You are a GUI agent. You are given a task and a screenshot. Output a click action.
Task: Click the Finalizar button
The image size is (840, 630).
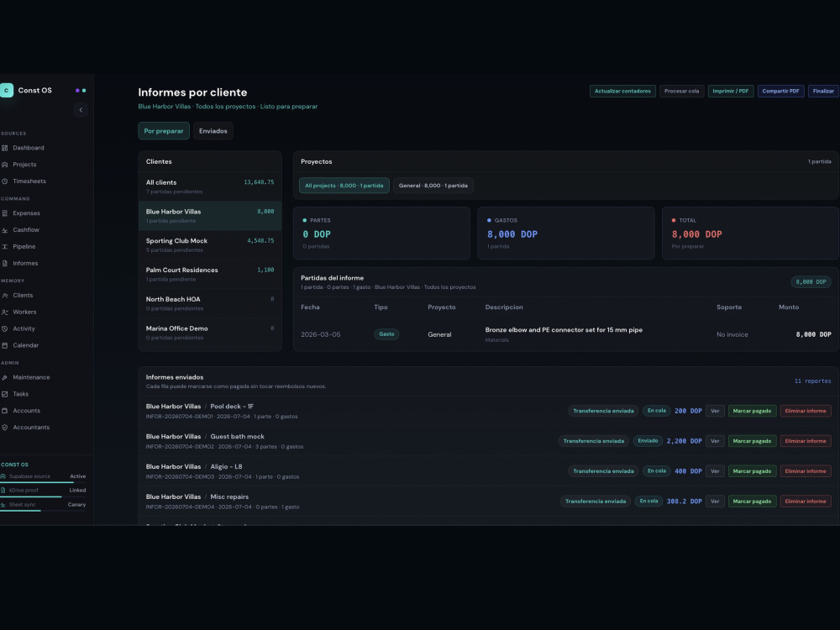[x=823, y=91]
